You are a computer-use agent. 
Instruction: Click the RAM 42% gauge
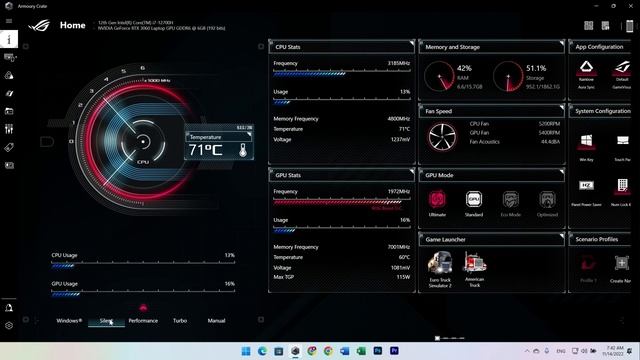click(x=439, y=76)
